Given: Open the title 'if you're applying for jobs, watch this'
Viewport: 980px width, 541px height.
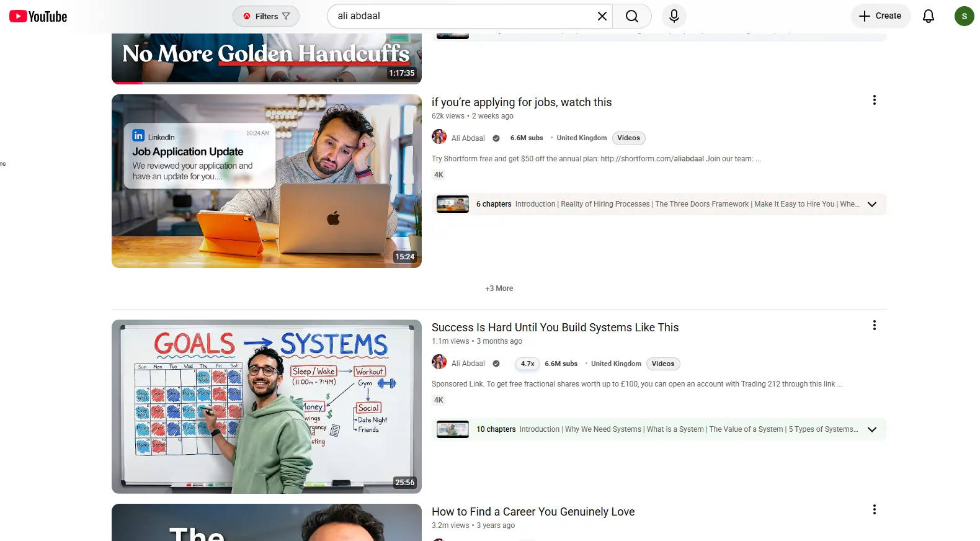Looking at the screenshot, I should [522, 102].
